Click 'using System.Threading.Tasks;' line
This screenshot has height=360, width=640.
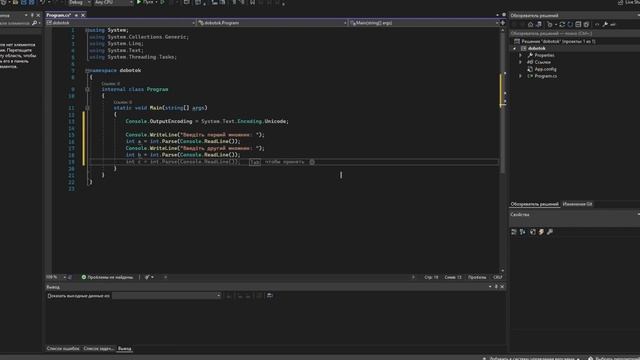point(133,57)
